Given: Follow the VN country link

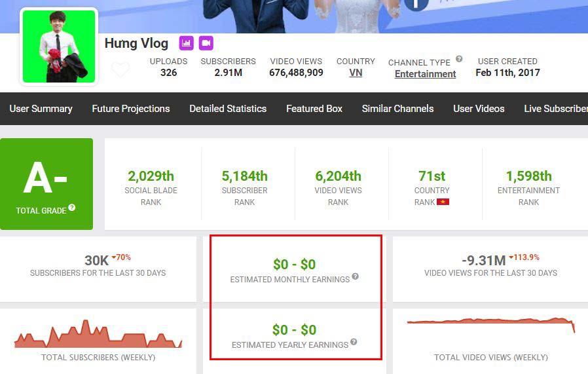Looking at the screenshot, I should [356, 73].
